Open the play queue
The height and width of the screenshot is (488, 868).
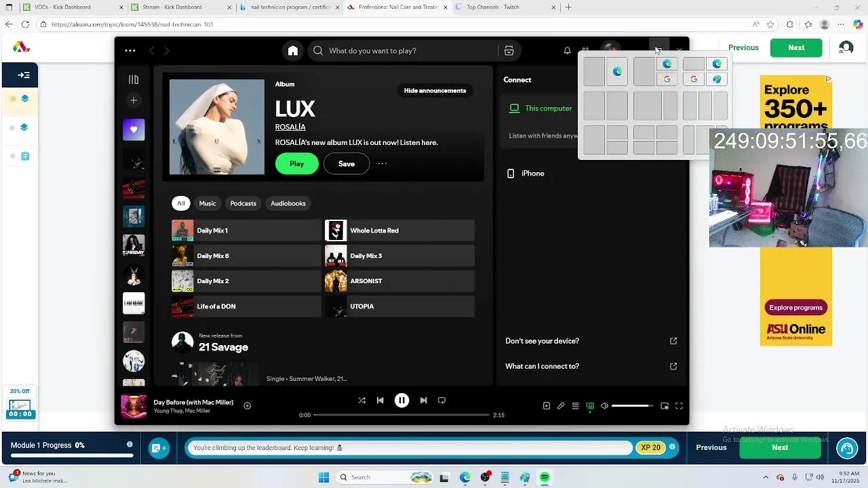[x=575, y=406]
